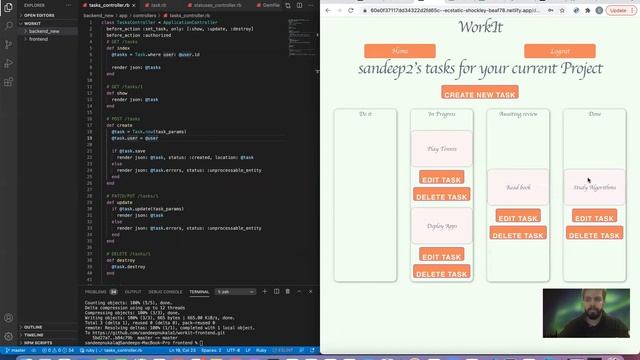The width and height of the screenshot is (640, 360).
Task: Click EDIT TASK under Play Tennis
Action: [442, 178]
